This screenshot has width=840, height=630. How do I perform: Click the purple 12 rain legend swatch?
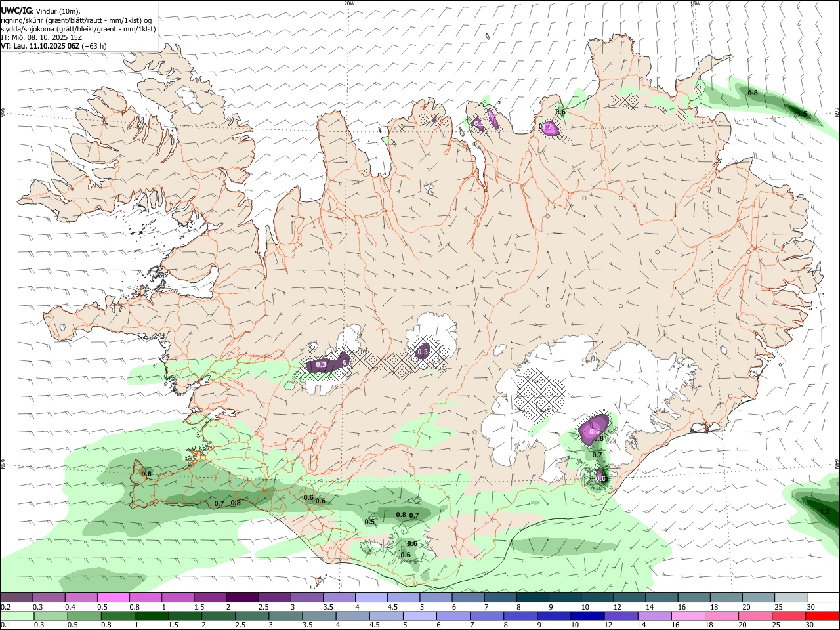621,616
